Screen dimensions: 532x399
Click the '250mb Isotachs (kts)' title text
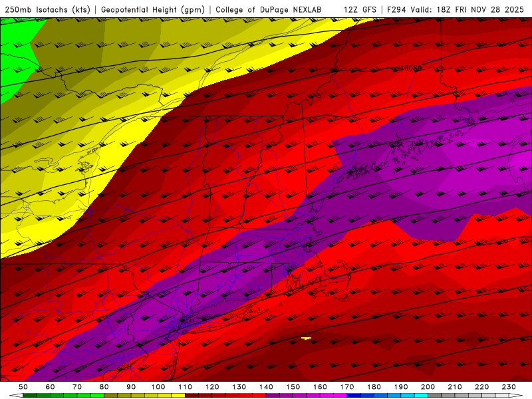[48, 9]
